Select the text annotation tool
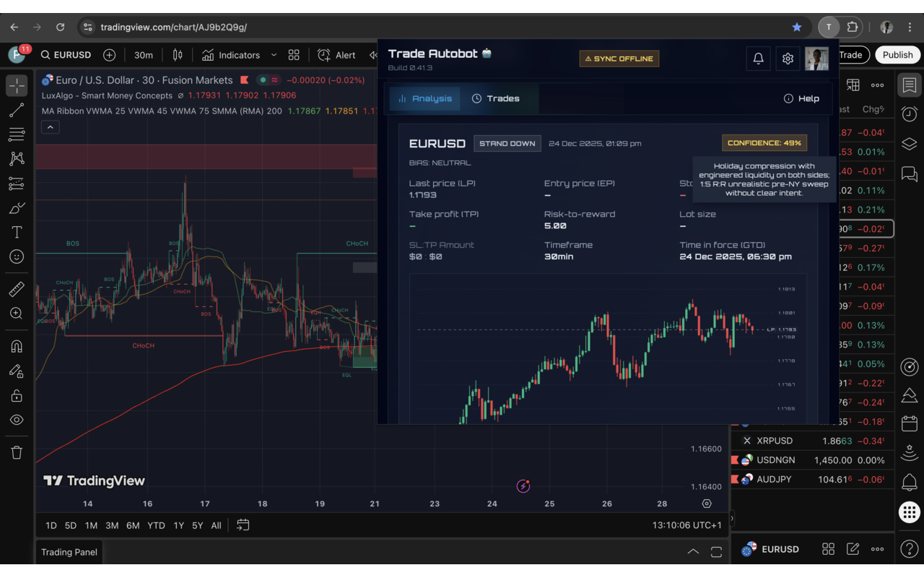Viewport: 924px width, 578px height. click(x=17, y=232)
